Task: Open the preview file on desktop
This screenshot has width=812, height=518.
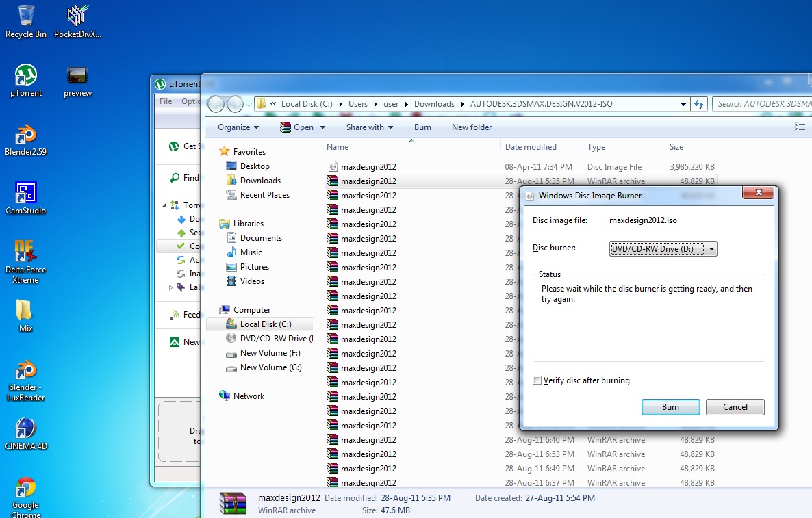Action: (77, 81)
